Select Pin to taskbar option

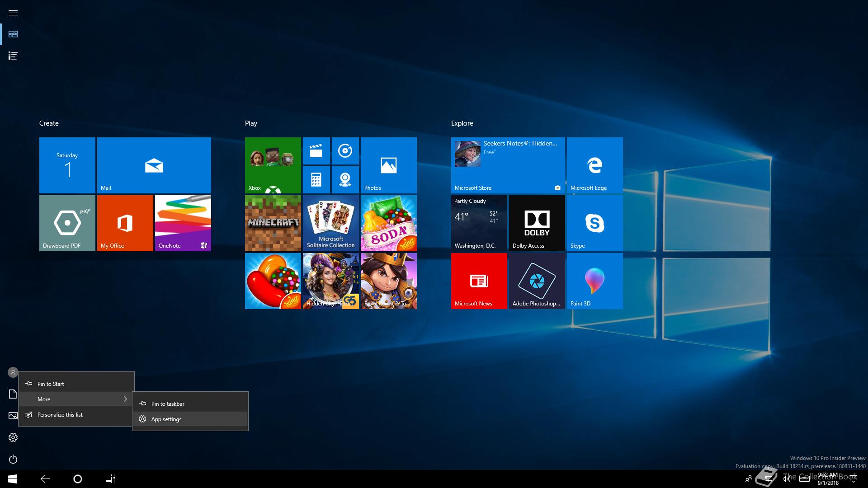(x=190, y=404)
